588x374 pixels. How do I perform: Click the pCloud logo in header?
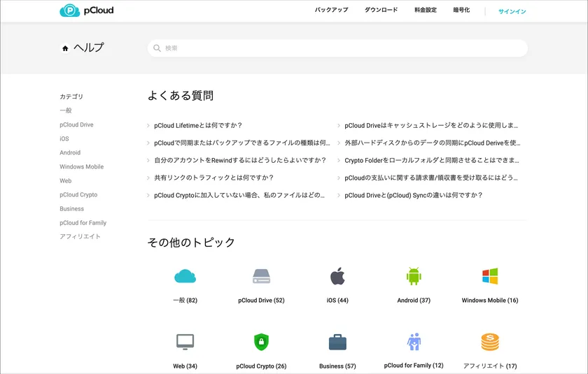tap(87, 10)
